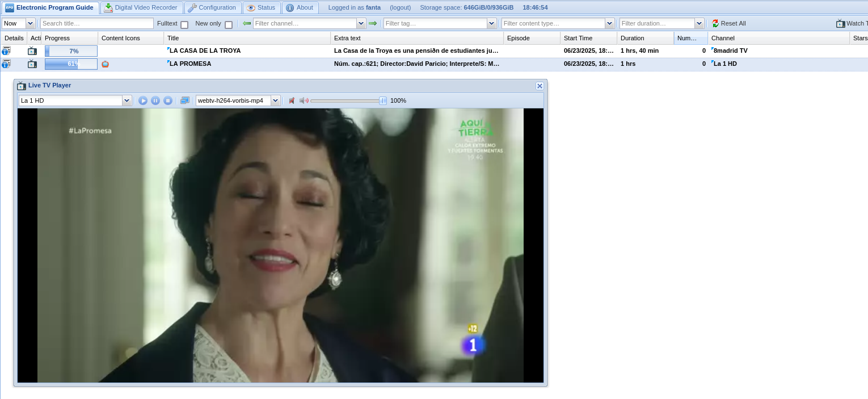This screenshot has width=868, height=399.
Task: Sort by the Extra text column header
Action: (416, 38)
